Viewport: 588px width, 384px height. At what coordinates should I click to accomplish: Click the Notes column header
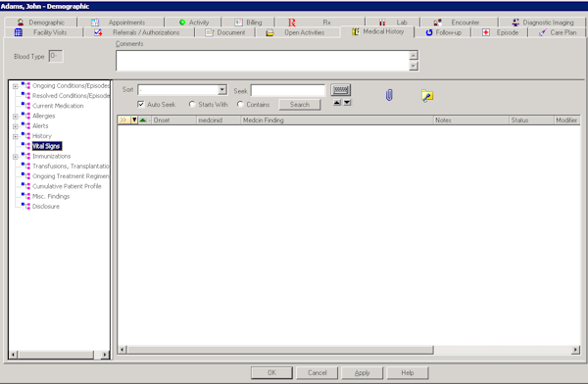click(x=471, y=120)
